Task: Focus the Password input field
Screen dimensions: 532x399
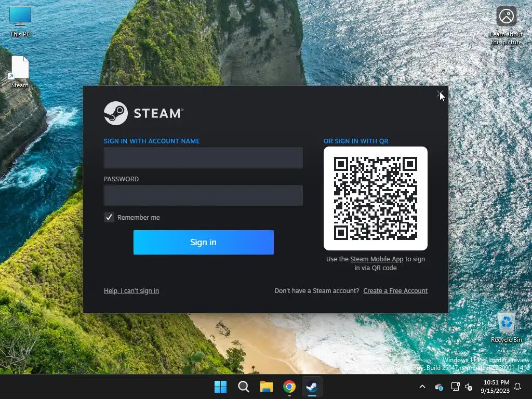Action: 203,195
